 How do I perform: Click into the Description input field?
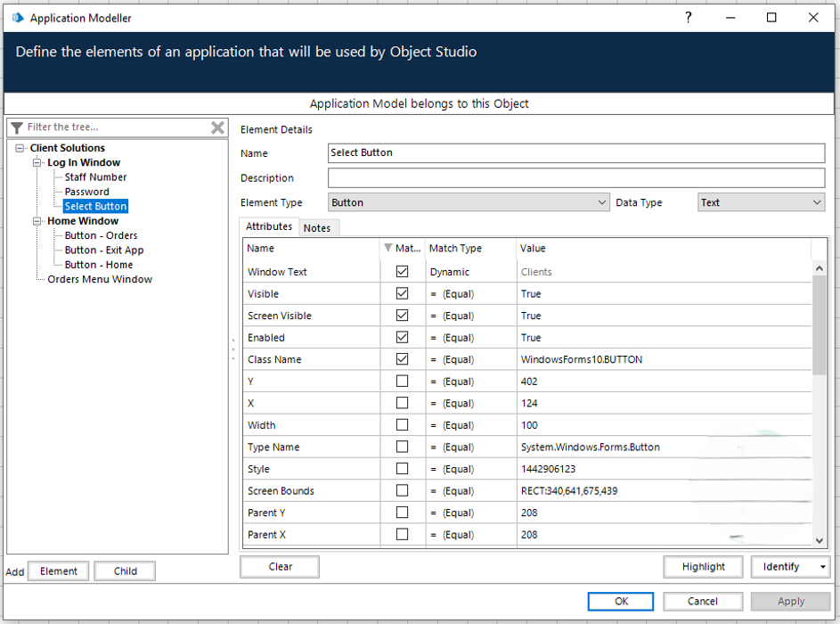point(576,177)
